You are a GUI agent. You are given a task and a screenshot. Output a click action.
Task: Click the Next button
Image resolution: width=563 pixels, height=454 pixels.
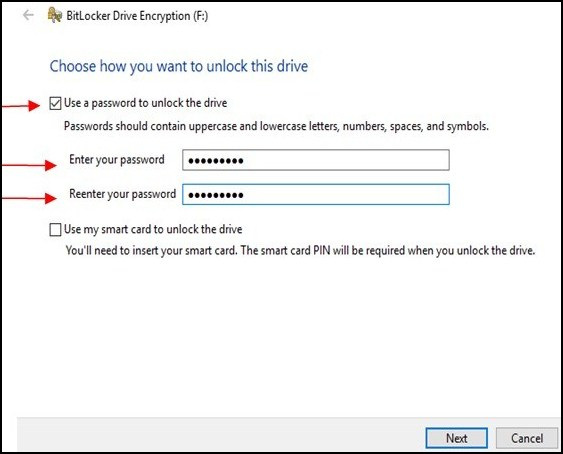[456, 438]
